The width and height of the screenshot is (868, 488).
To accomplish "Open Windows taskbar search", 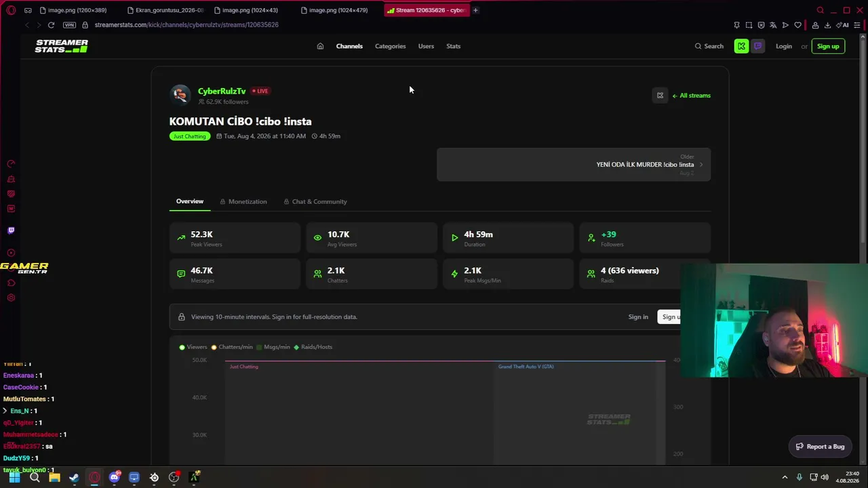I will [35, 477].
